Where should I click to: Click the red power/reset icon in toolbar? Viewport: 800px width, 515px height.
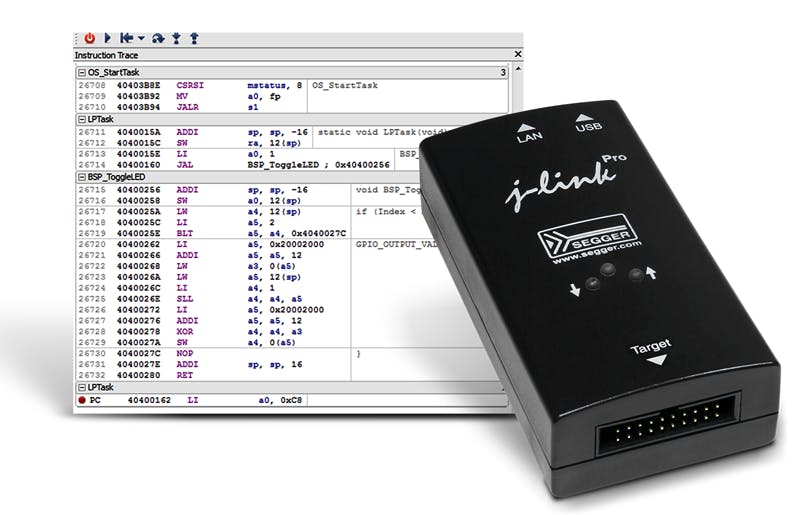click(x=90, y=38)
